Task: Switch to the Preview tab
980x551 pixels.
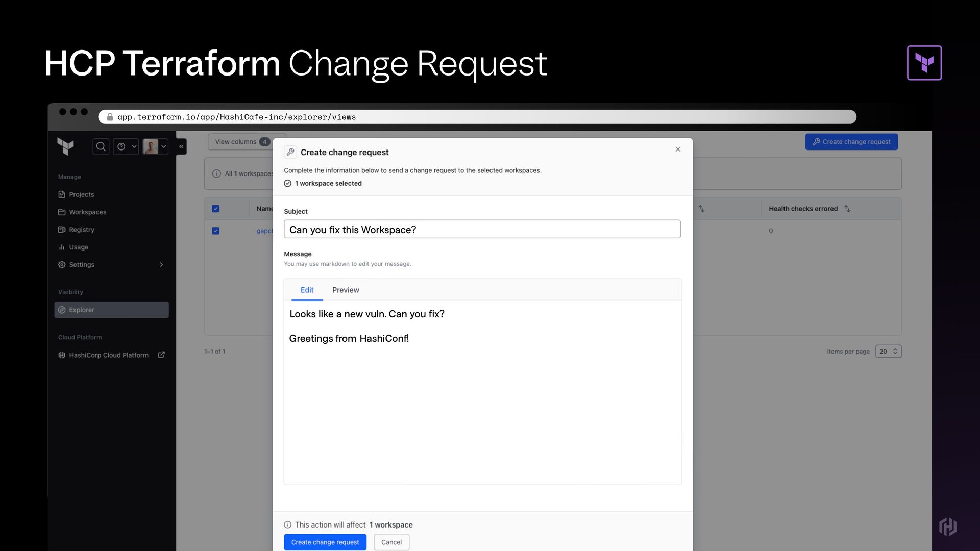Action: point(346,290)
